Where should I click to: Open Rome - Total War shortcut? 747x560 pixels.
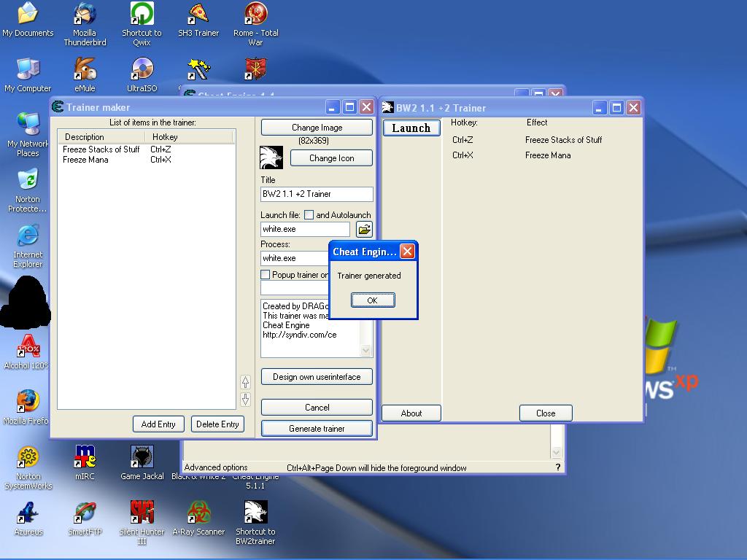coord(255,15)
